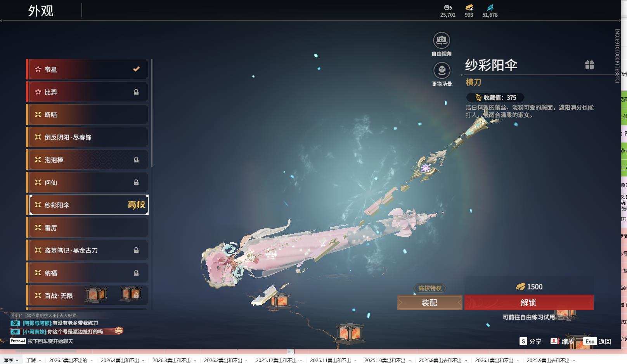Open dropdown on 2025.12卖出和不出 tab

[x=301, y=361]
